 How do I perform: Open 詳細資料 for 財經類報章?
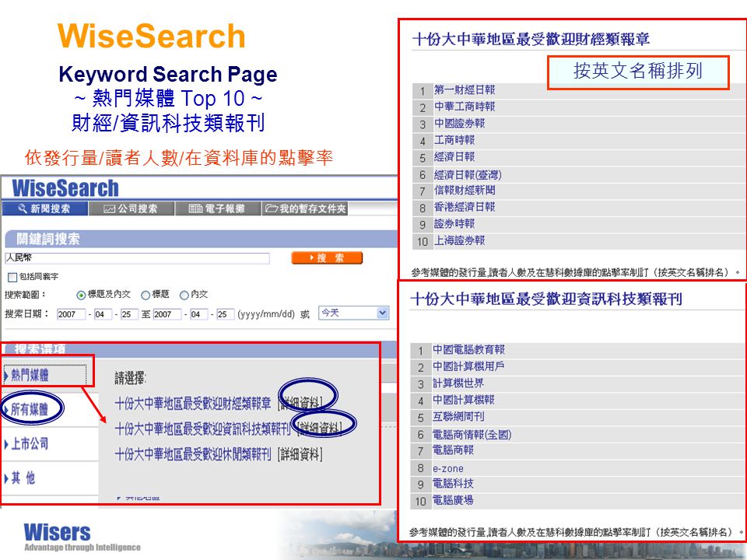tap(300, 404)
